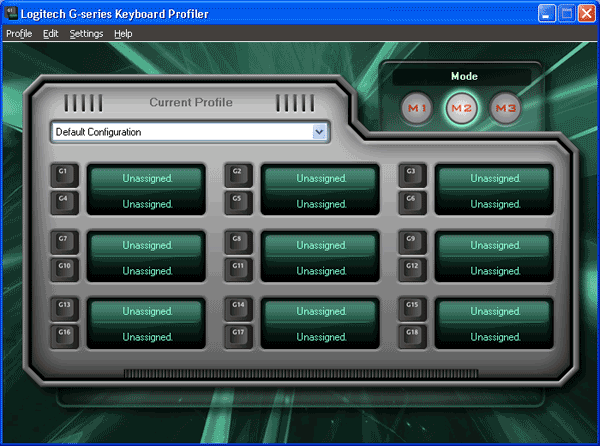Click the G14 key icon
The height and width of the screenshot is (446, 600).
[x=238, y=309]
